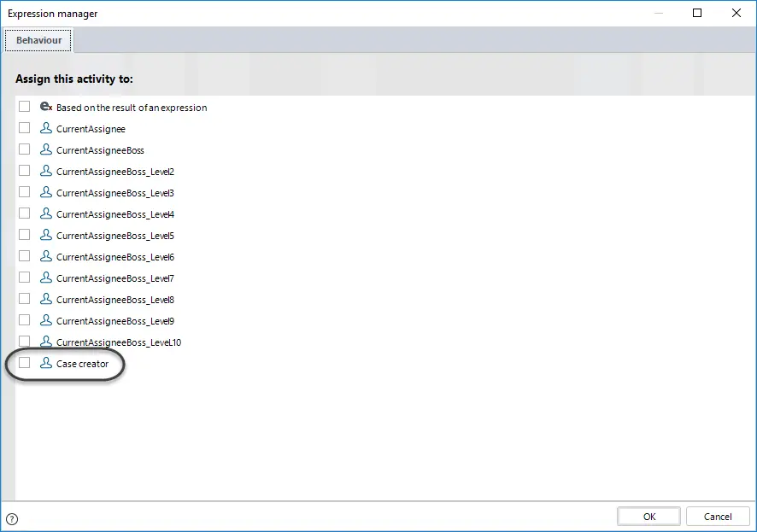Click the user icon beside CurrentAssigneeBoss_Level9
Screen dimensions: 757x532
tap(46, 319)
